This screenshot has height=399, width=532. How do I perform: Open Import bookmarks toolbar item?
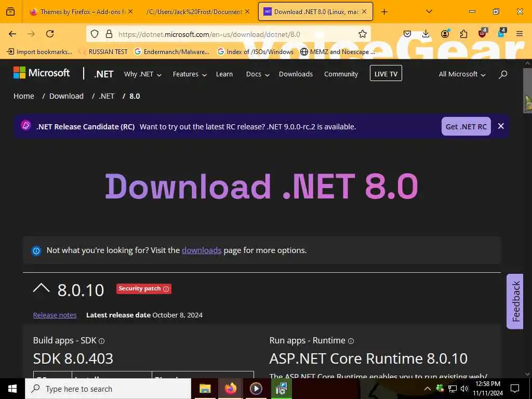[x=39, y=51]
